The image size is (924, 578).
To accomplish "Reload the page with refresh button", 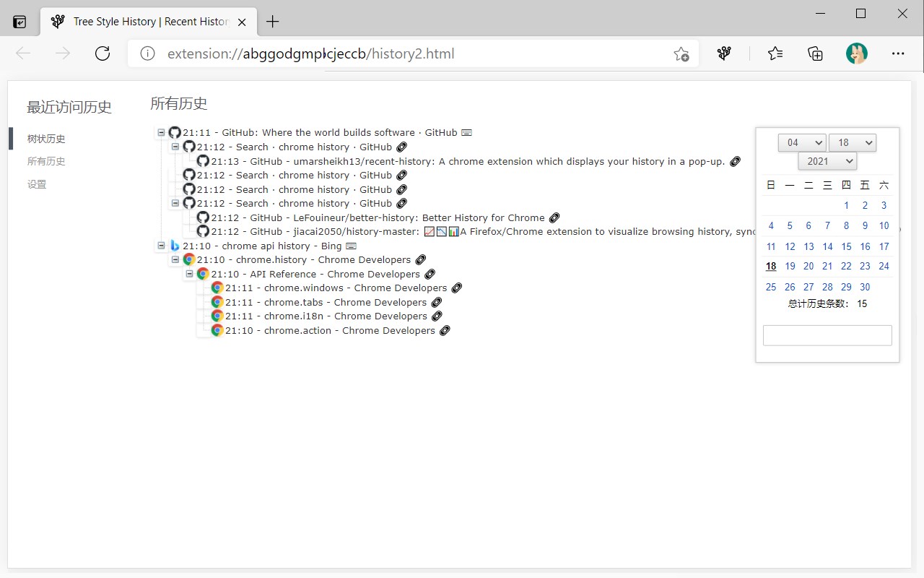I will click(x=103, y=53).
